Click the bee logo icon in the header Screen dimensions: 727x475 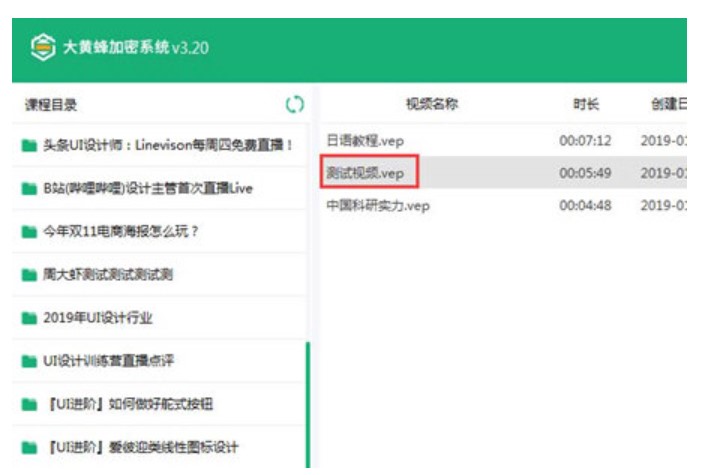coord(43,47)
